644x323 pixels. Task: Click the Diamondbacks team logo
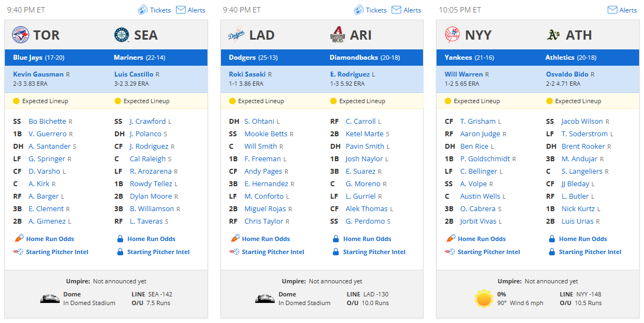tap(337, 35)
